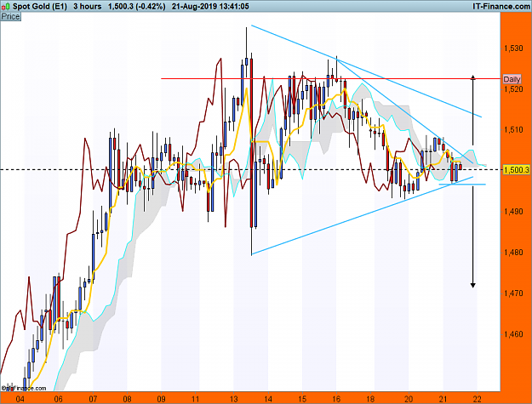Click the 1,480 price axis label
Image resolution: width=532 pixels, height=404 pixels.
pos(513,253)
